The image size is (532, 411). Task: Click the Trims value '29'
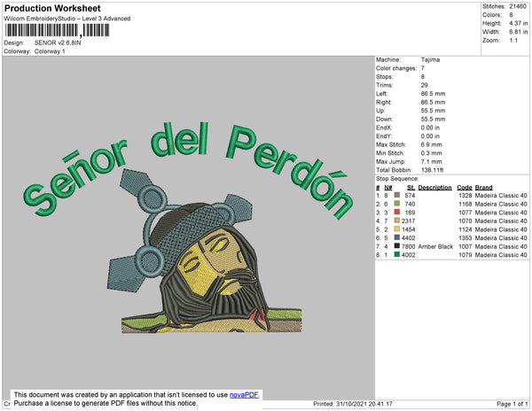point(424,85)
